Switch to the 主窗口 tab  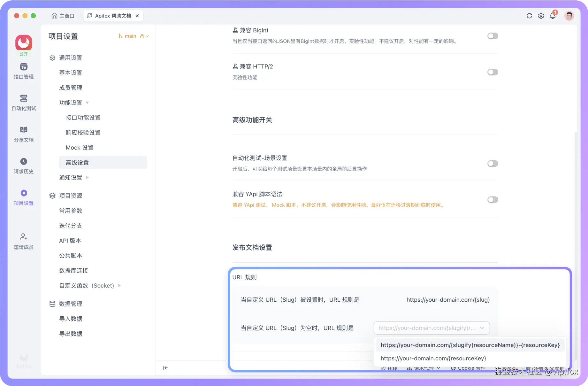point(63,15)
